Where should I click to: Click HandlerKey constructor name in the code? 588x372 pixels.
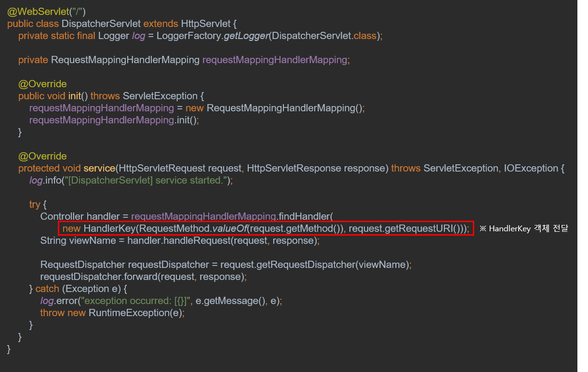(x=110, y=228)
